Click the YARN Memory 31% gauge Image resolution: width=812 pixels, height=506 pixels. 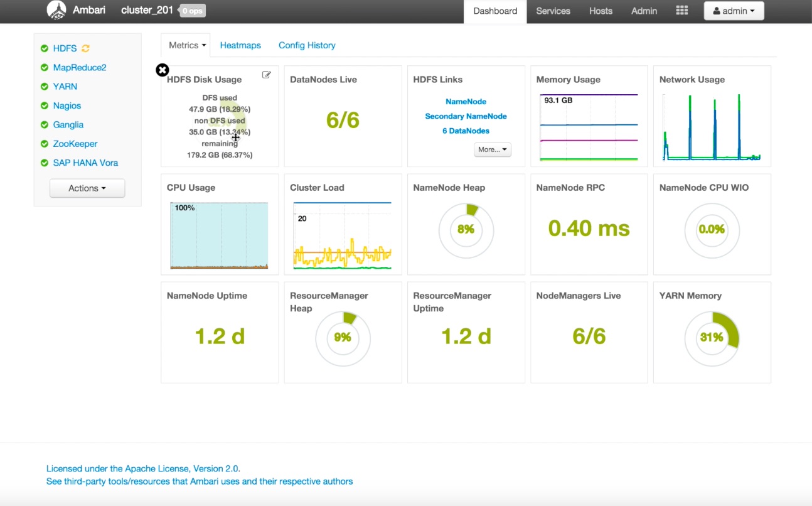tap(712, 338)
